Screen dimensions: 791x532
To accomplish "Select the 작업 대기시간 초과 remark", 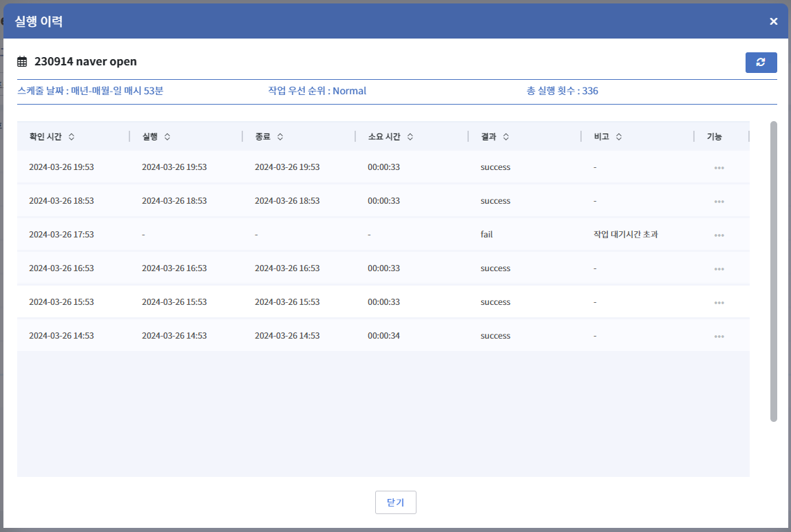I will click(626, 235).
